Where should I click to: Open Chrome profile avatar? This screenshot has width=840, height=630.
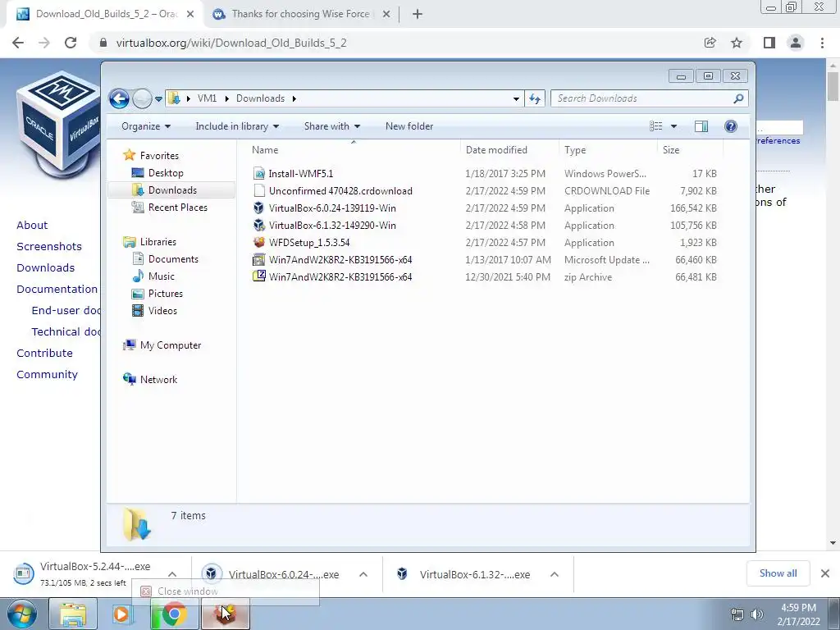coord(796,43)
